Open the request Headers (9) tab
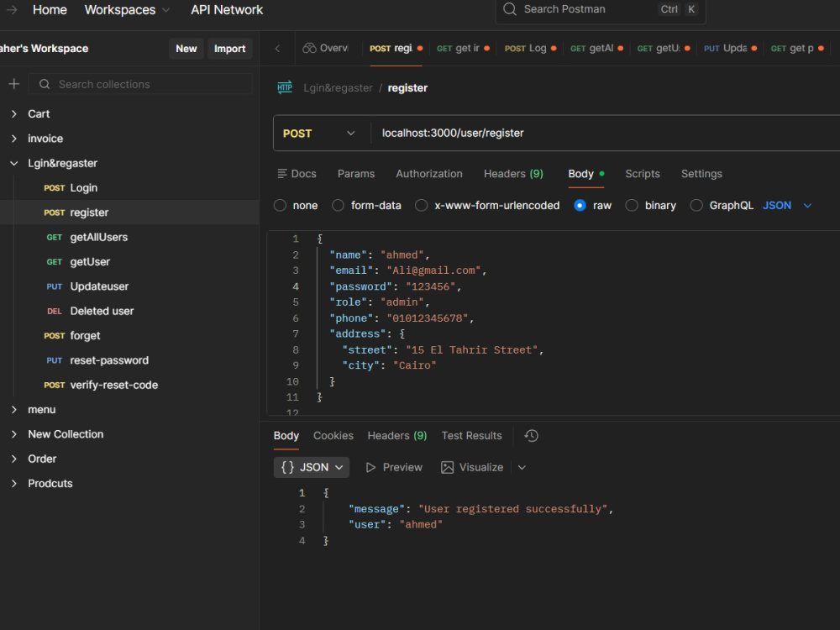840x630 pixels. click(513, 174)
